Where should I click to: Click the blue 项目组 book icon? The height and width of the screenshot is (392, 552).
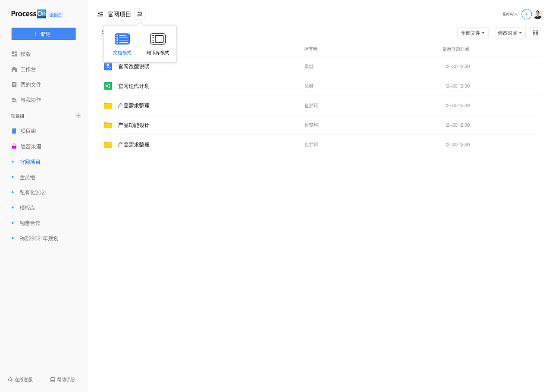click(x=14, y=131)
